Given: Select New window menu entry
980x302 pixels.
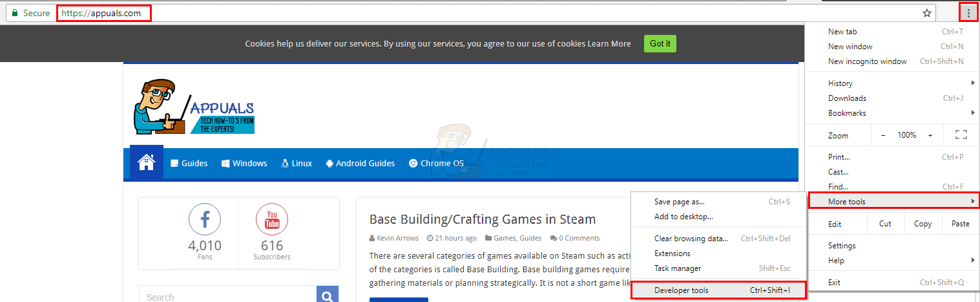Looking at the screenshot, I should pyautogui.click(x=892, y=46).
